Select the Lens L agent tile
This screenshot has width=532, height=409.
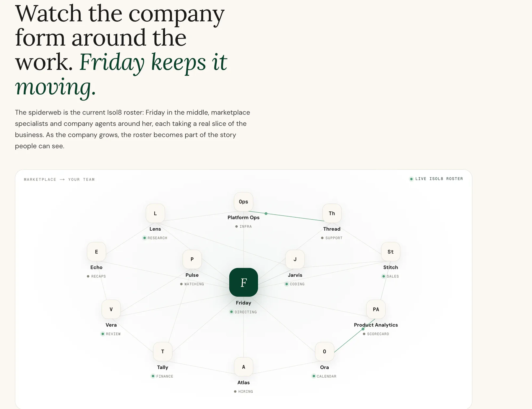click(155, 213)
